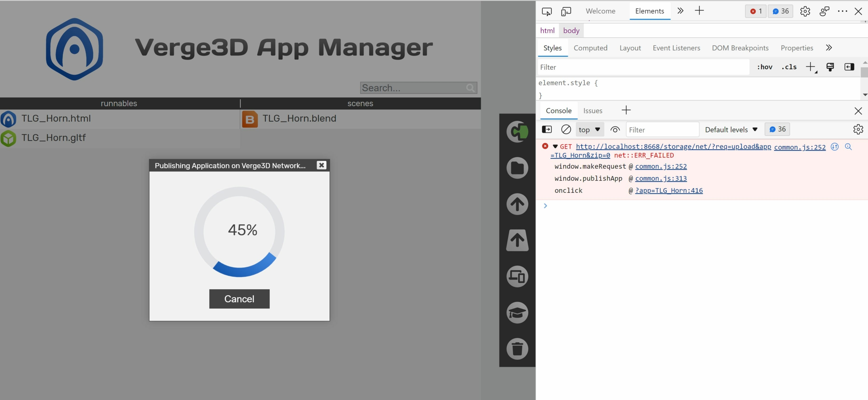Open the graduation cap tutorials icon
The image size is (868, 400).
tap(517, 313)
